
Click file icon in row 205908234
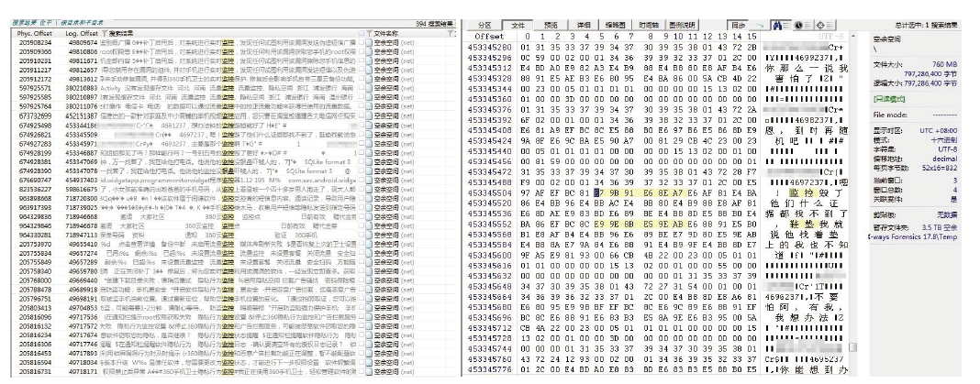coord(370,42)
